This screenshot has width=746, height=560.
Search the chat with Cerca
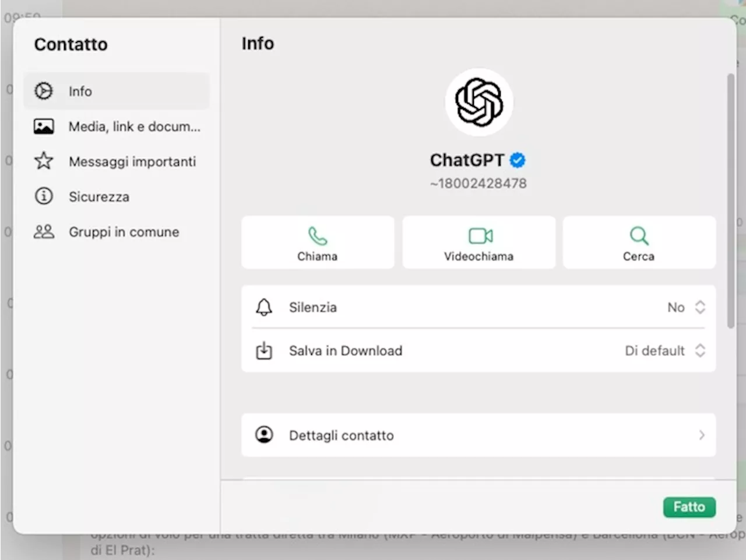(x=639, y=242)
